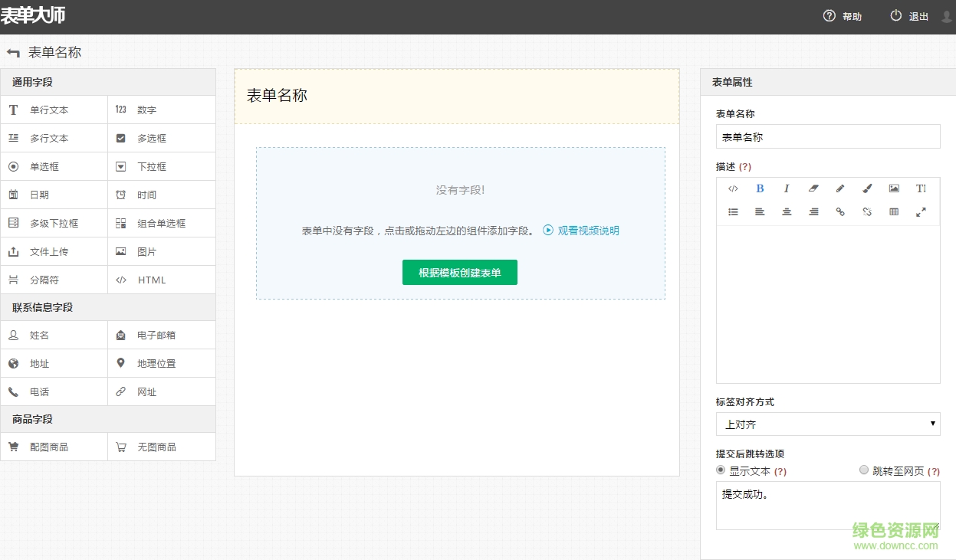Click the insert image icon in the editor

coord(894,188)
